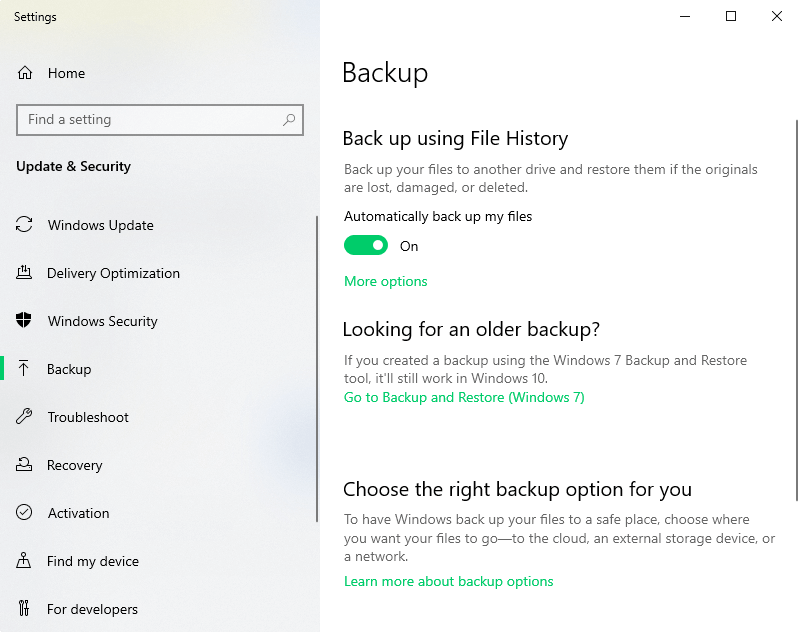Go to Backup and Restore (Windows 7)
Image resolution: width=800 pixels, height=632 pixels.
click(464, 398)
